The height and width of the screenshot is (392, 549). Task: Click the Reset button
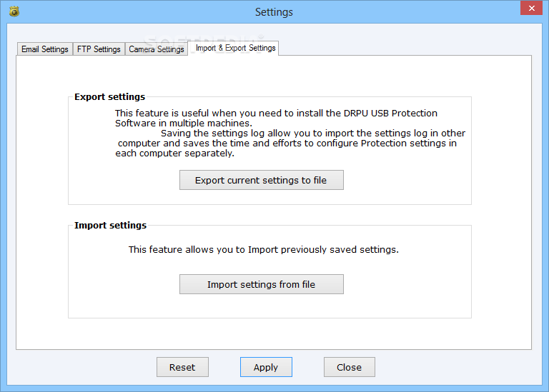click(x=182, y=367)
